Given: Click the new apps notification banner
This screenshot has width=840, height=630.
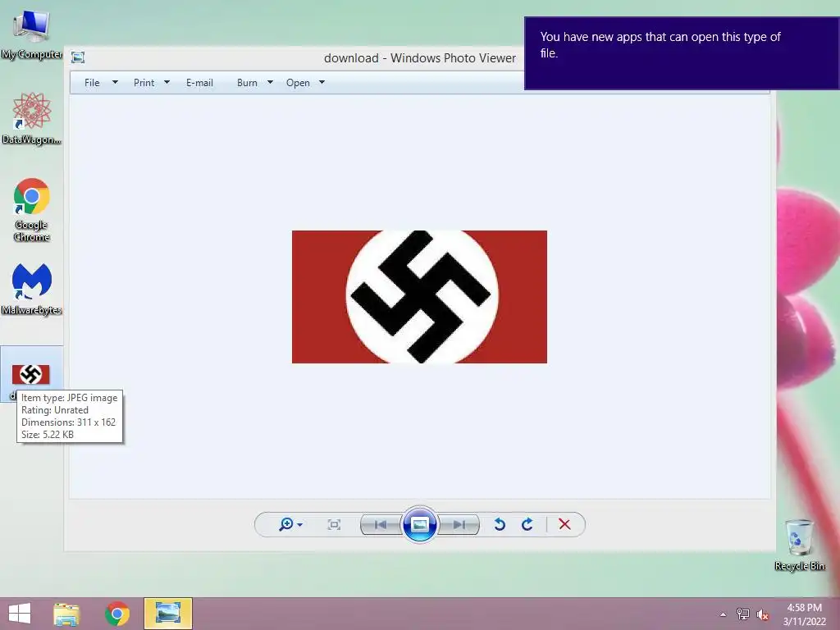Looking at the screenshot, I should (x=682, y=53).
